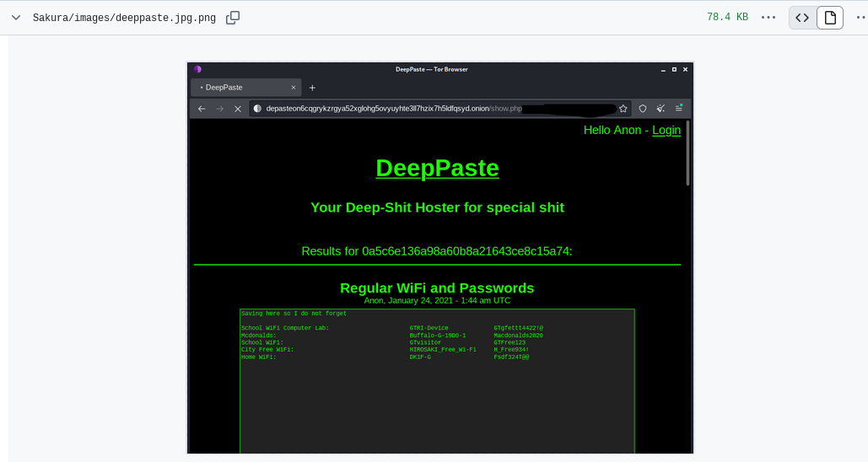
Task: Click the H_Free934! password text
Action: (511, 350)
